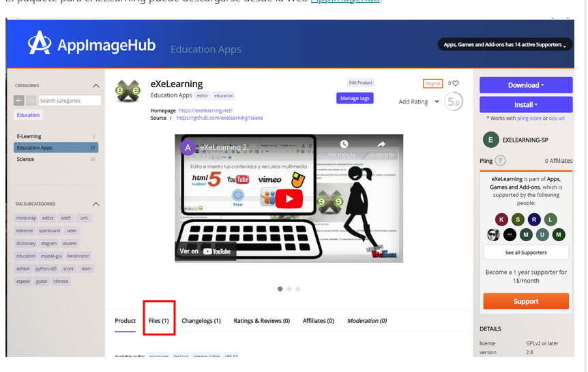Image resolution: width=588 pixels, height=372 pixels.
Task: Click the openboard tag
Action: (49, 231)
